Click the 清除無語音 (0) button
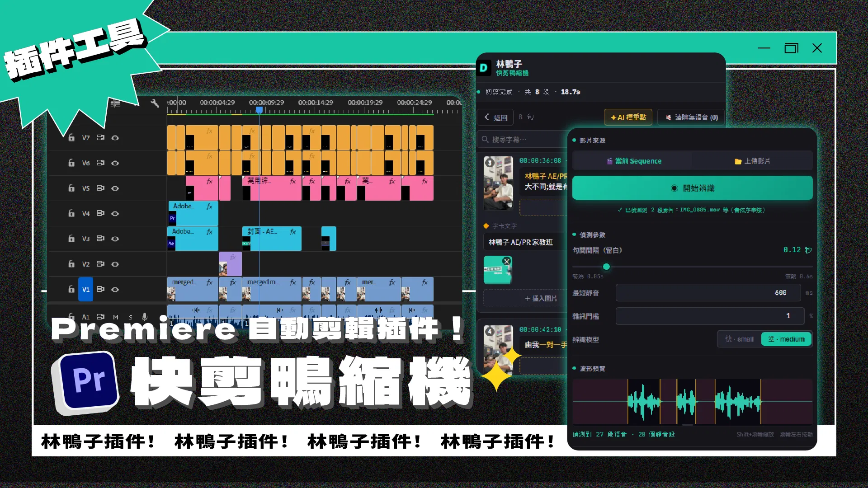 point(691,117)
